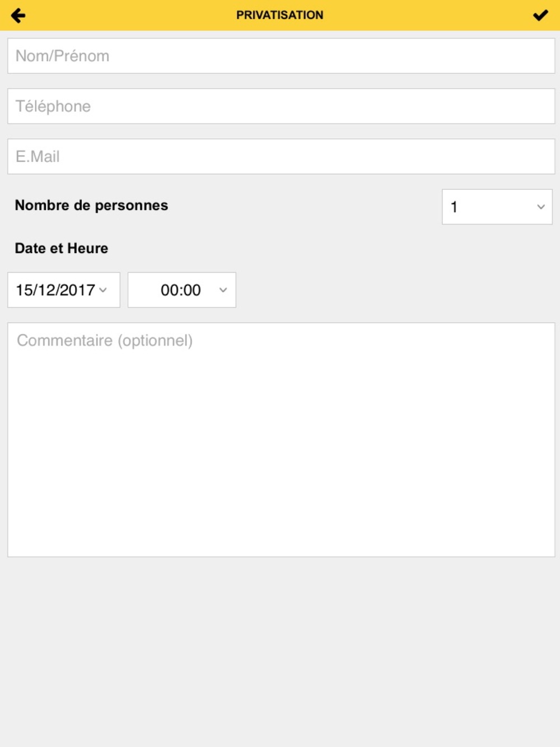Open the Nombre de personnes dropdown box
Screen dimensions: 560x747
497,207
